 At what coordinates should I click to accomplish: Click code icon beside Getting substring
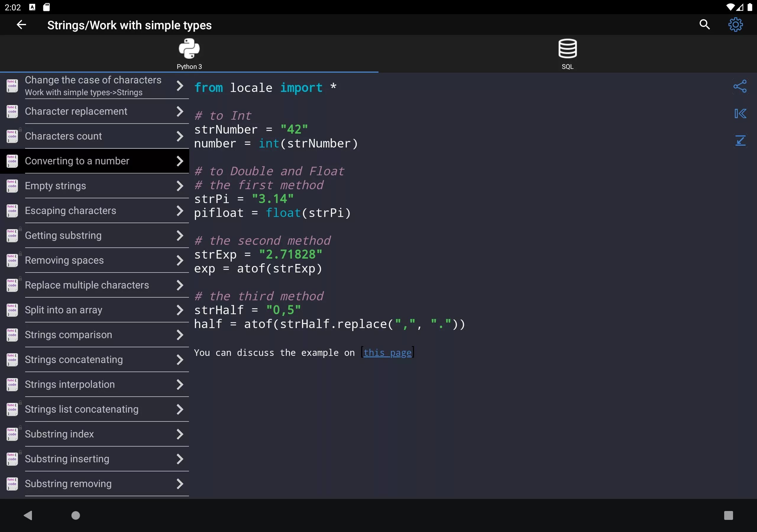click(12, 236)
